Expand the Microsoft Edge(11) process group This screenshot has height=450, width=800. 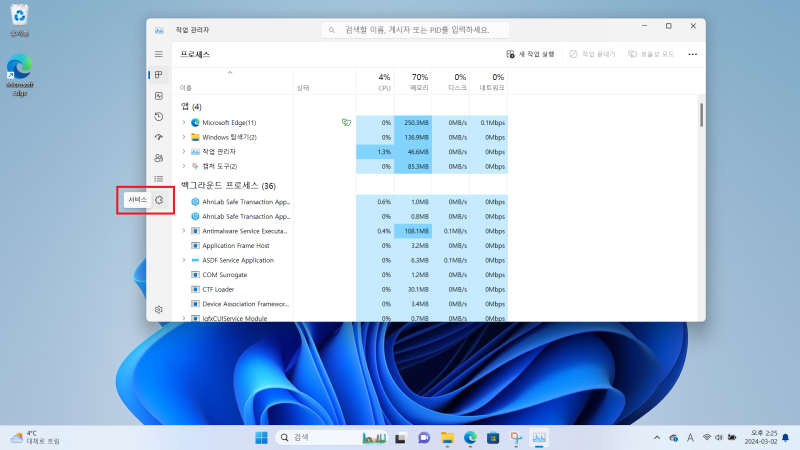184,122
